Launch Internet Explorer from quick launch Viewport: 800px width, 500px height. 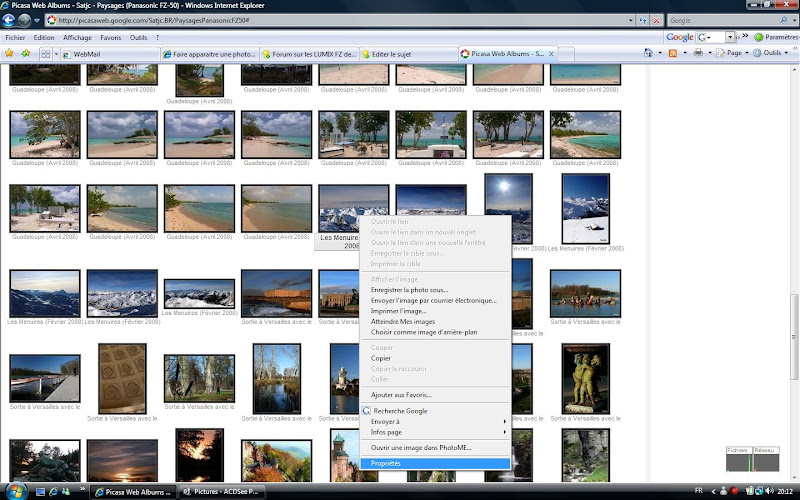(53, 492)
